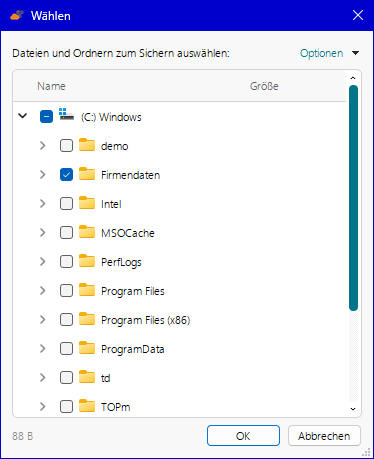Check the td folder checkbox

pyautogui.click(x=66, y=378)
